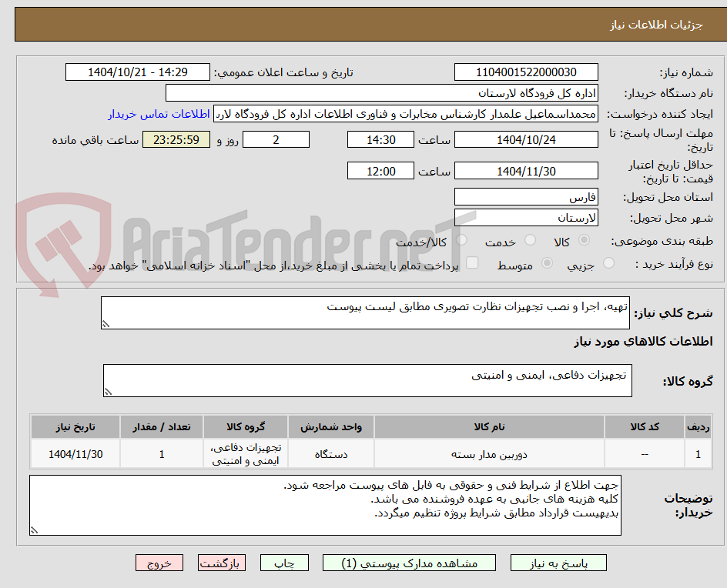Click the گروه کالا text area
Image resolution: width=727 pixels, height=588 pixels.
coord(367,380)
